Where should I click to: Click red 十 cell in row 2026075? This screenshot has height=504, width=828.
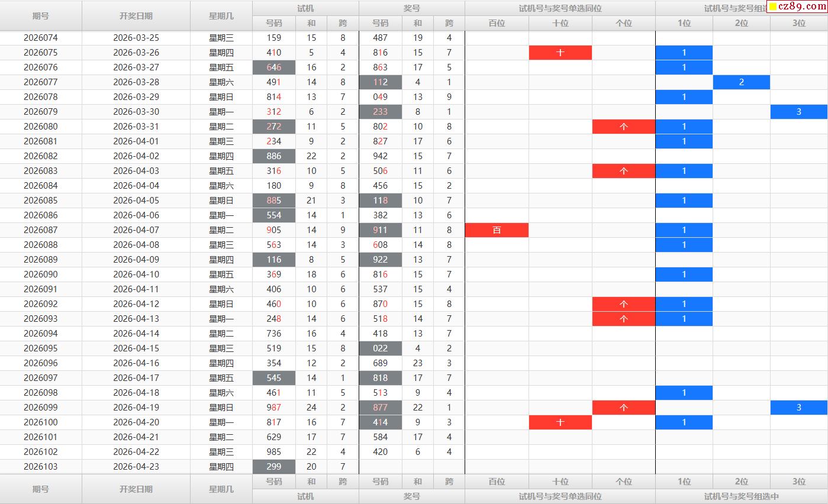point(560,53)
